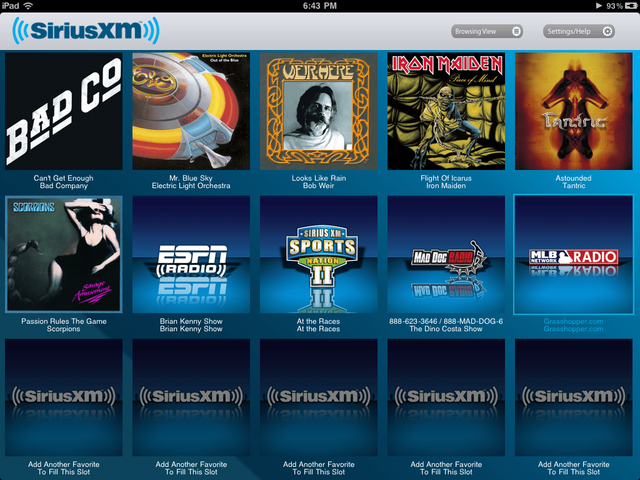This screenshot has width=640, height=480.
Task: Play the SiriusXM Sports Nation II tile
Action: click(319, 254)
